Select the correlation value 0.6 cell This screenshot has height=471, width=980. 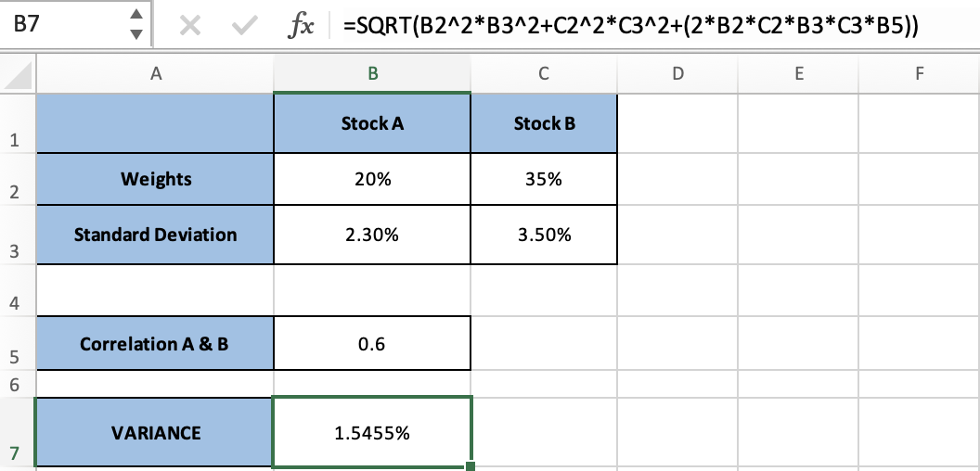click(372, 344)
